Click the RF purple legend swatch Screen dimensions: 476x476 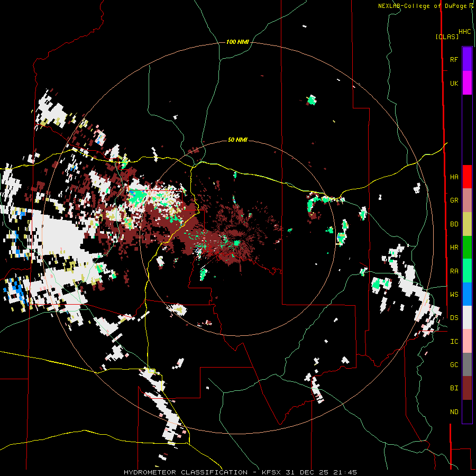click(467, 59)
